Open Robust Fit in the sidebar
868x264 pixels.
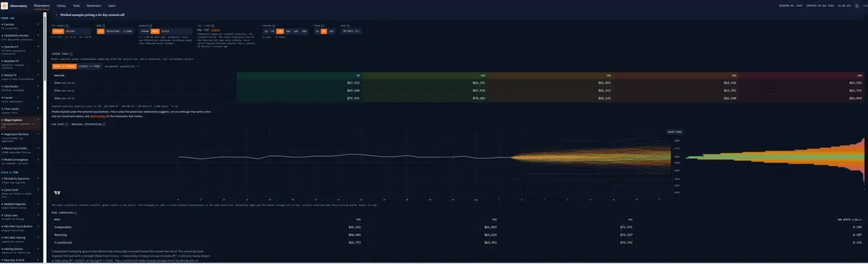point(21,76)
